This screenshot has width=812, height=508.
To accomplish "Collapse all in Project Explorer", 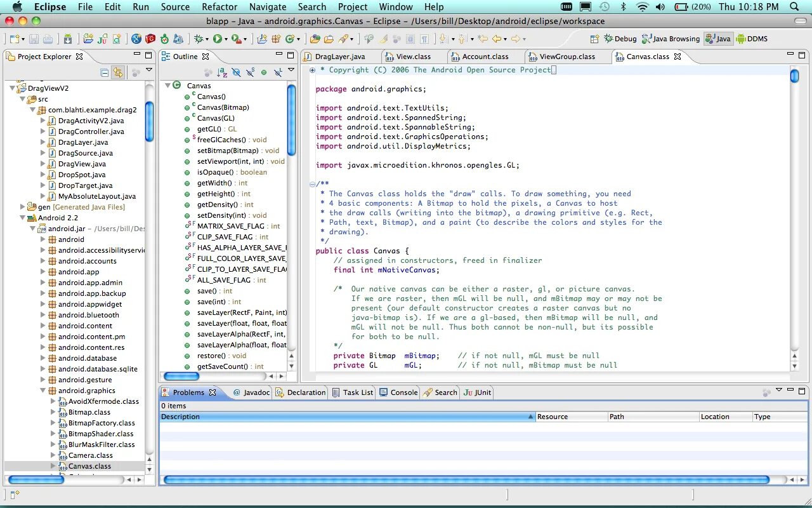I will coord(105,72).
